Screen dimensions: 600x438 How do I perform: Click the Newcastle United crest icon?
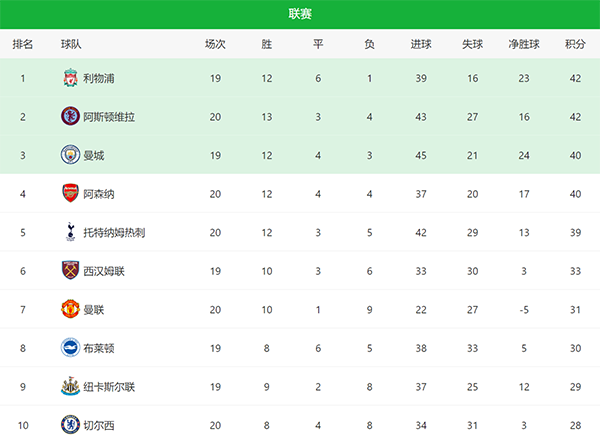(70, 387)
